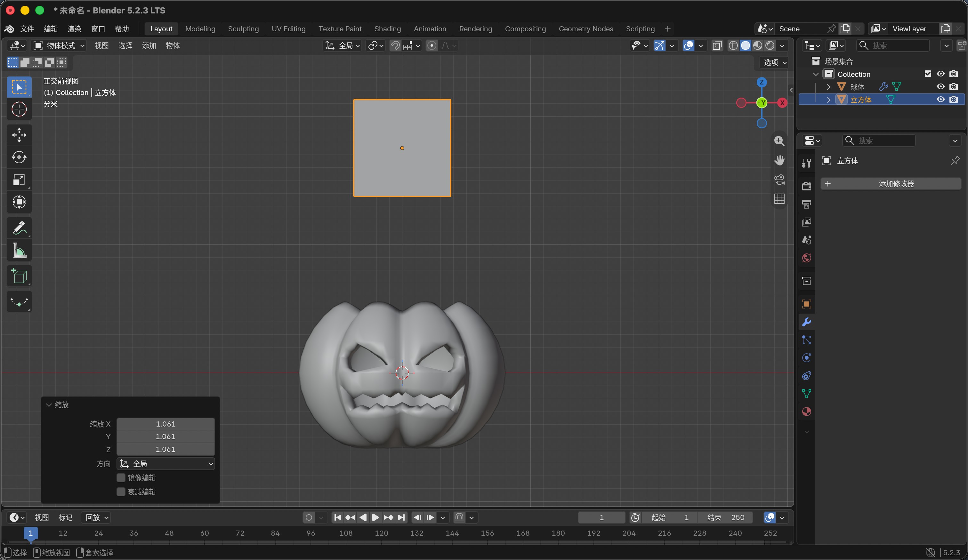Switch to Sculpting workspace tab
Screen dimensions: 968x560
[x=243, y=29]
